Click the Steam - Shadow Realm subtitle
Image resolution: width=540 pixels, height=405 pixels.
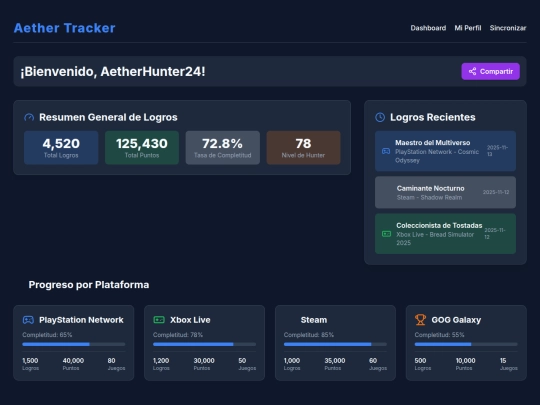[x=429, y=197]
